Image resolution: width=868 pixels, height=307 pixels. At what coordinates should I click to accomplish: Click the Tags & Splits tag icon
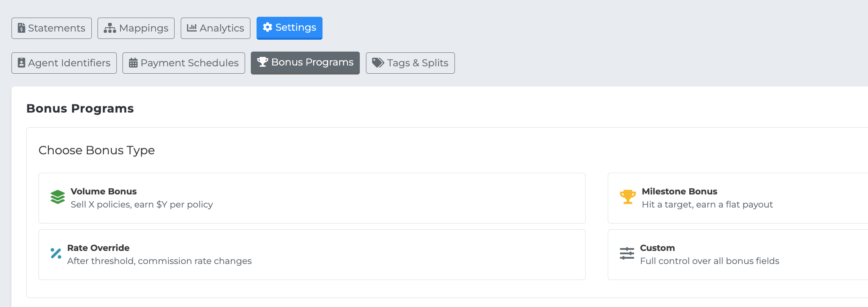coord(378,63)
